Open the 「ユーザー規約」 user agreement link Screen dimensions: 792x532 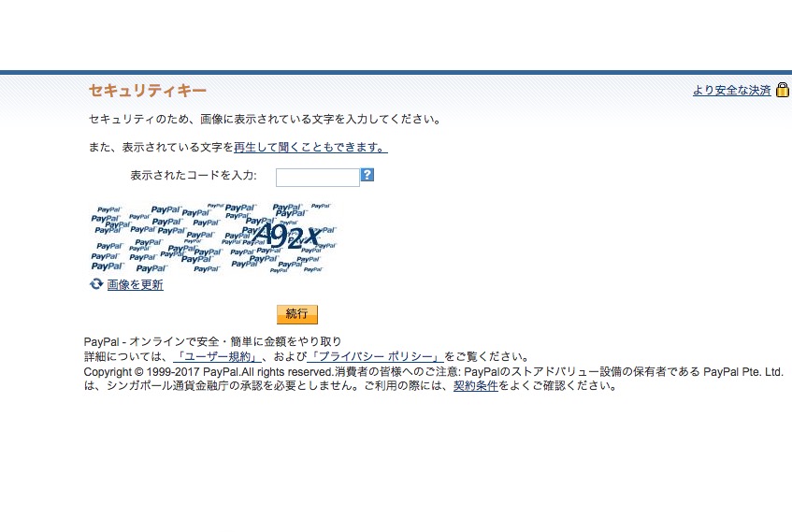tap(217, 356)
